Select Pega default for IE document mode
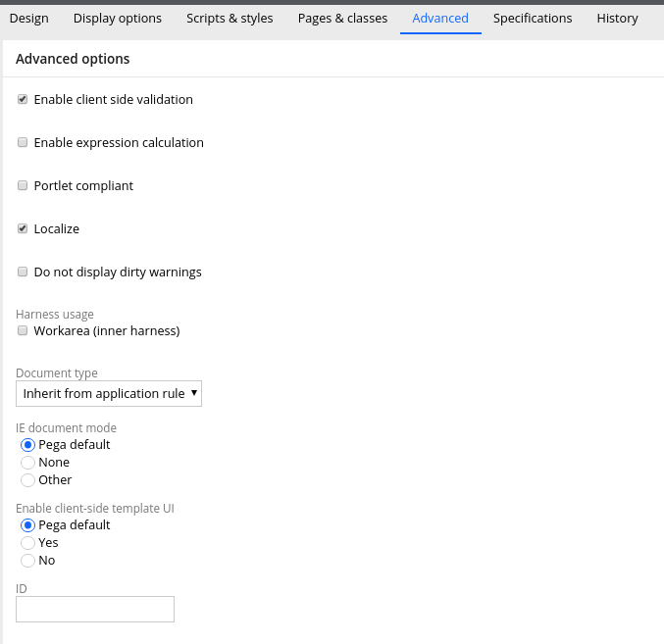664x644 pixels. click(27, 445)
